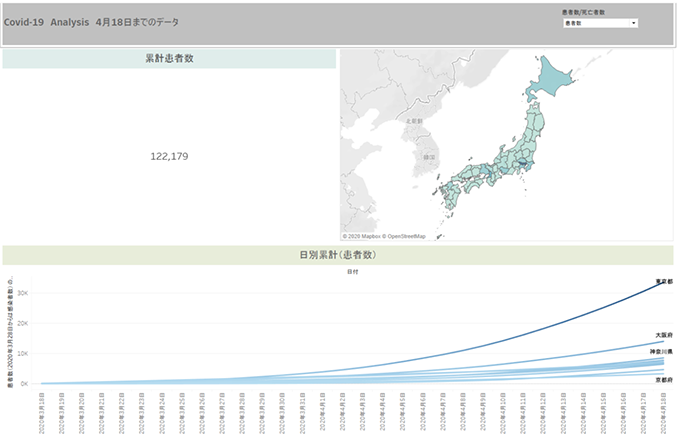
Task: Click the 122,179 total patients value
Action: pos(169,156)
